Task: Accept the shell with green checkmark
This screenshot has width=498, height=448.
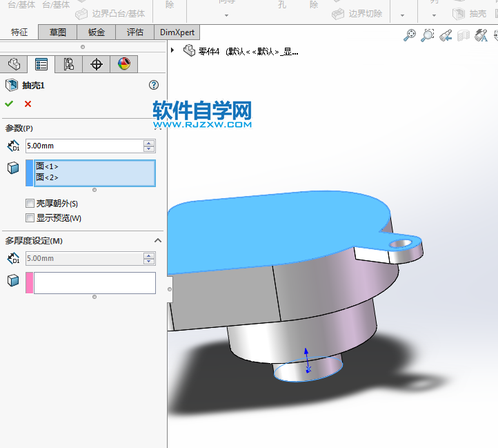Action: (9, 104)
